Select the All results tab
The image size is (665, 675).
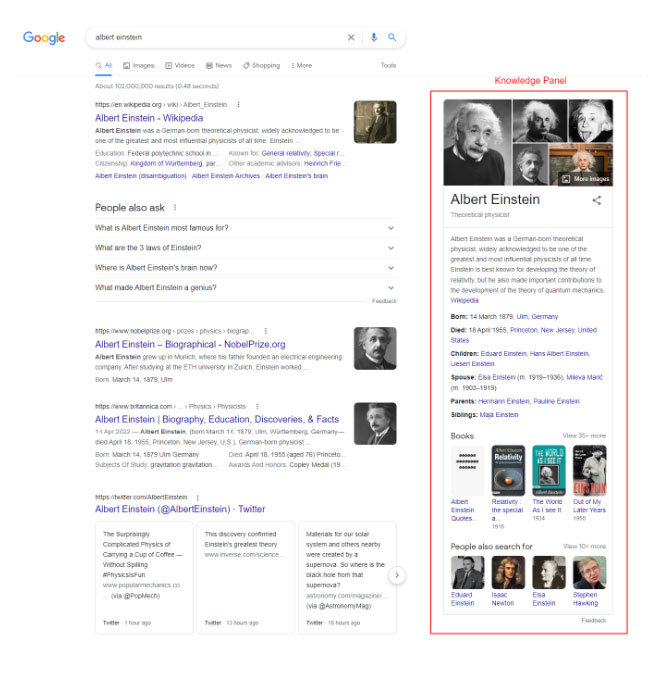tap(104, 65)
